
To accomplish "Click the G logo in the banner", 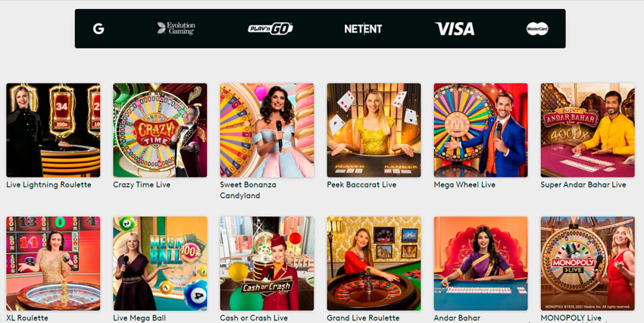I will (x=98, y=29).
